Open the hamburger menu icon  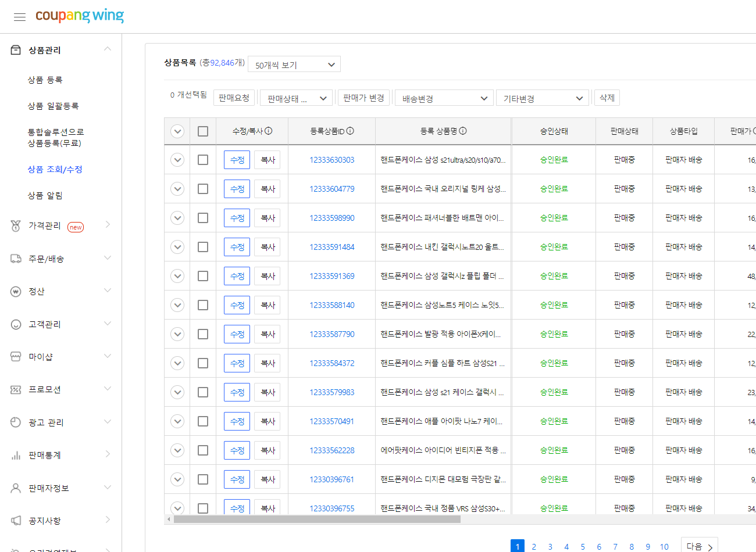point(20,17)
